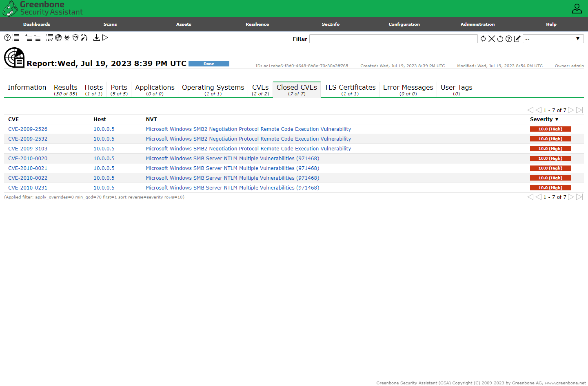The height and width of the screenshot is (386, 588).
Task: Open TLS certificates shield icon
Action: (75, 37)
